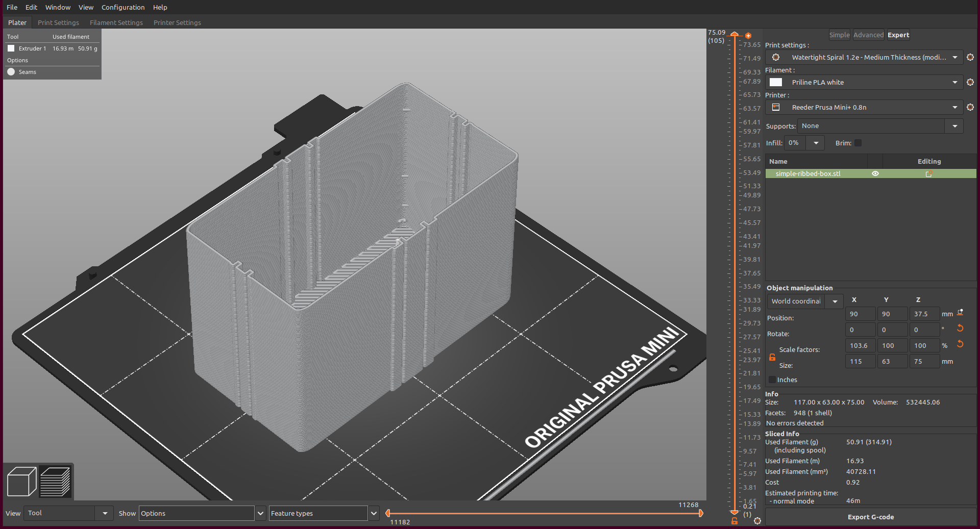This screenshot has height=529, width=980.
Task: Open the Configuration menu
Action: coord(123,7)
